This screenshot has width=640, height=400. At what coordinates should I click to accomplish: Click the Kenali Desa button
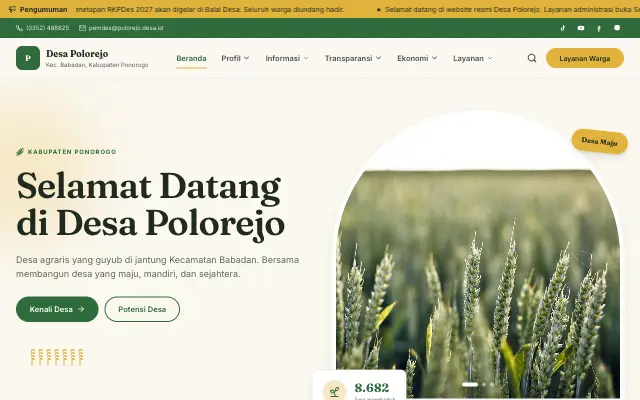pos(57,309)
